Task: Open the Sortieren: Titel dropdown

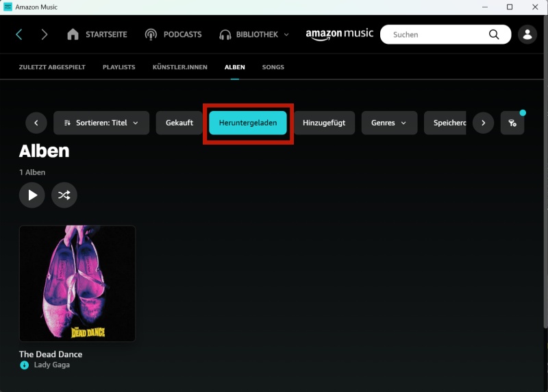Action: tap(101, 123)
